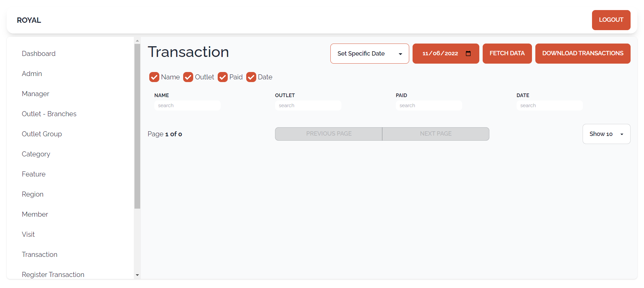Viewport: 644px width, 288px height.
Task: Click the NAME column header
Action: [162, 95]
